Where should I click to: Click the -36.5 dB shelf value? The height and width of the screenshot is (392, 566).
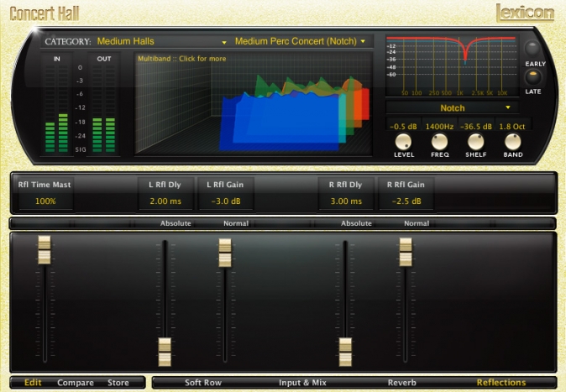pos(476,127)
